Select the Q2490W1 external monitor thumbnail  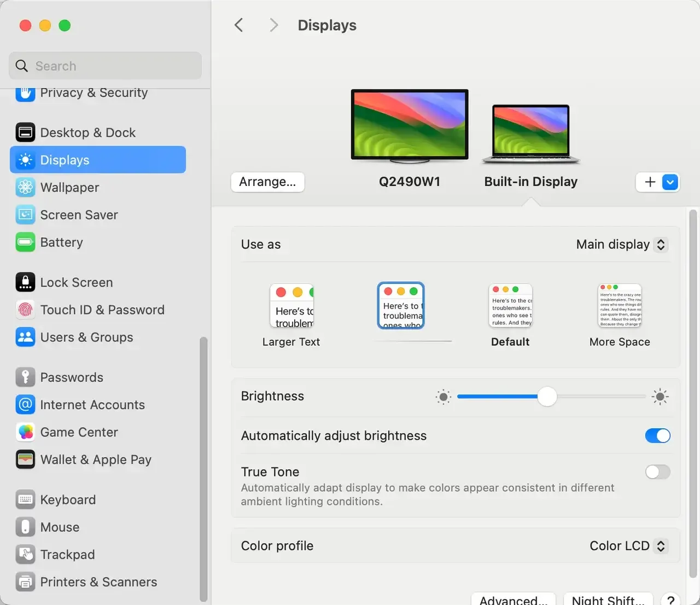[410, 126]
